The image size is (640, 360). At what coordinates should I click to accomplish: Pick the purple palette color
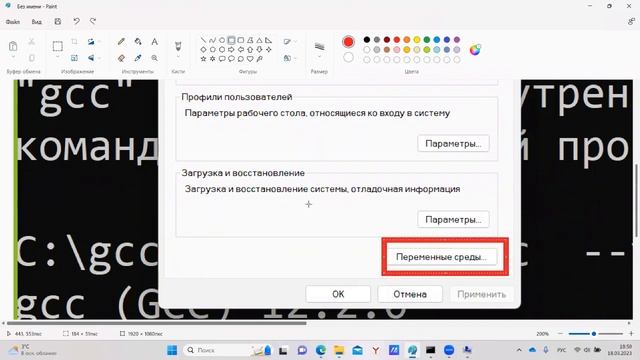coord(457,40)
